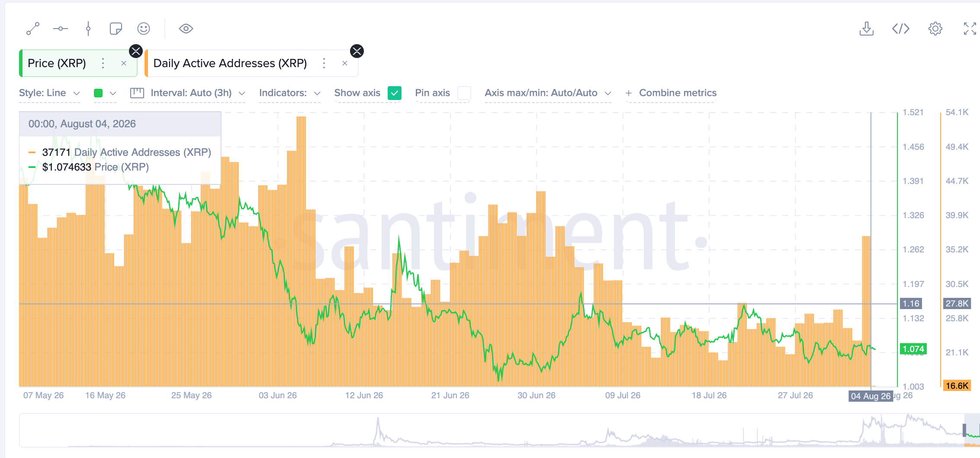
Task: Click $1.074633 Price (XRP) tooltip row
Action: coord(89,167)
